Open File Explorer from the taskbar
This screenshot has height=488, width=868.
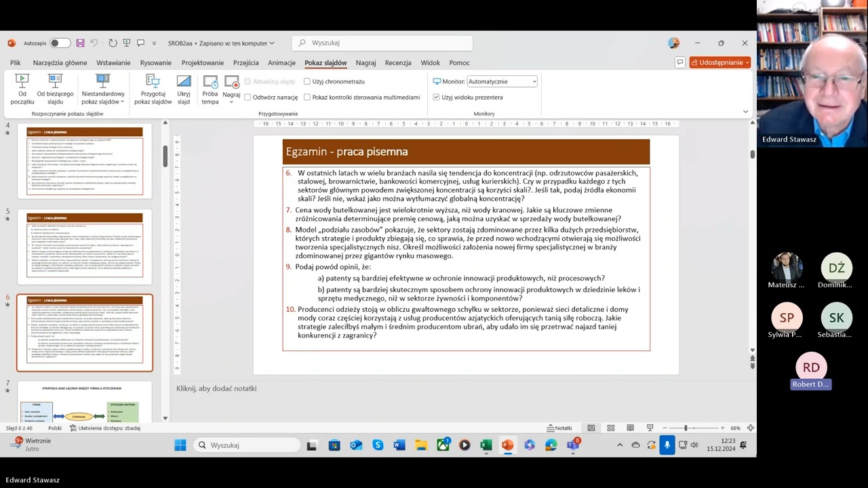point(421,445)
